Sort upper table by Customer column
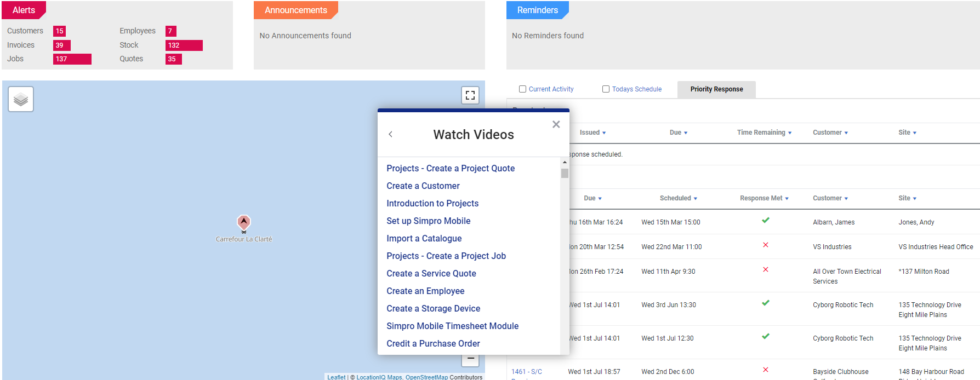The image size is (980, 380). (x=830, y=133)
